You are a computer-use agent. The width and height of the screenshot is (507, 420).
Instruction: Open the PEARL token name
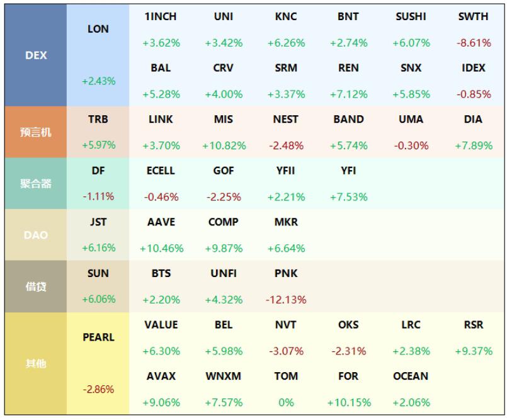tap(98, 338)
